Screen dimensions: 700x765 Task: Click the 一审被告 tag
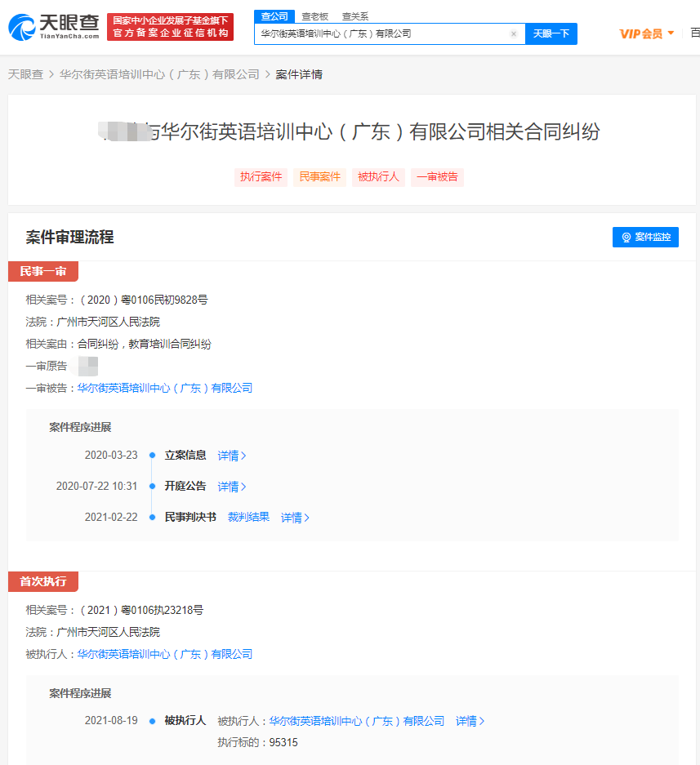tap(437, 176)
